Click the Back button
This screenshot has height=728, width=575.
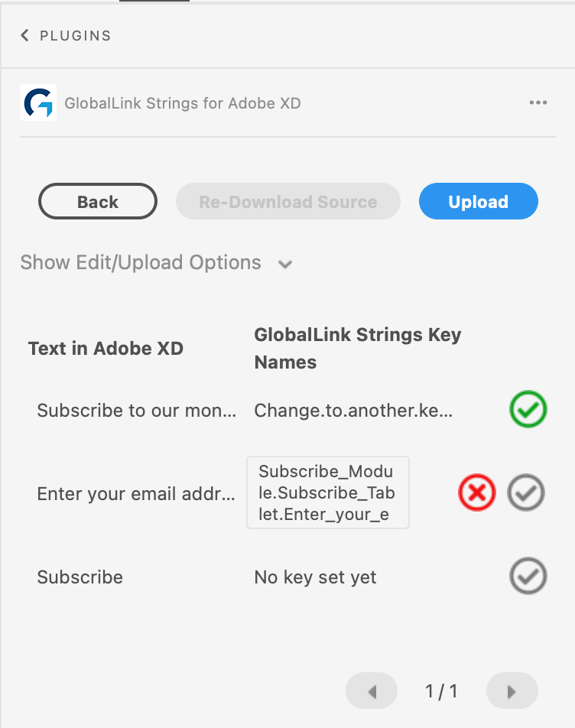(98, 202)
